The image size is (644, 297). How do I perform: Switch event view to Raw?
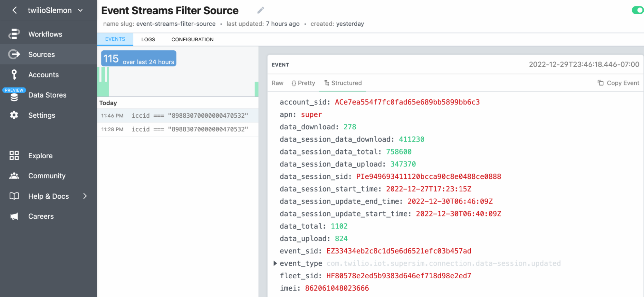tap(277, 83)
